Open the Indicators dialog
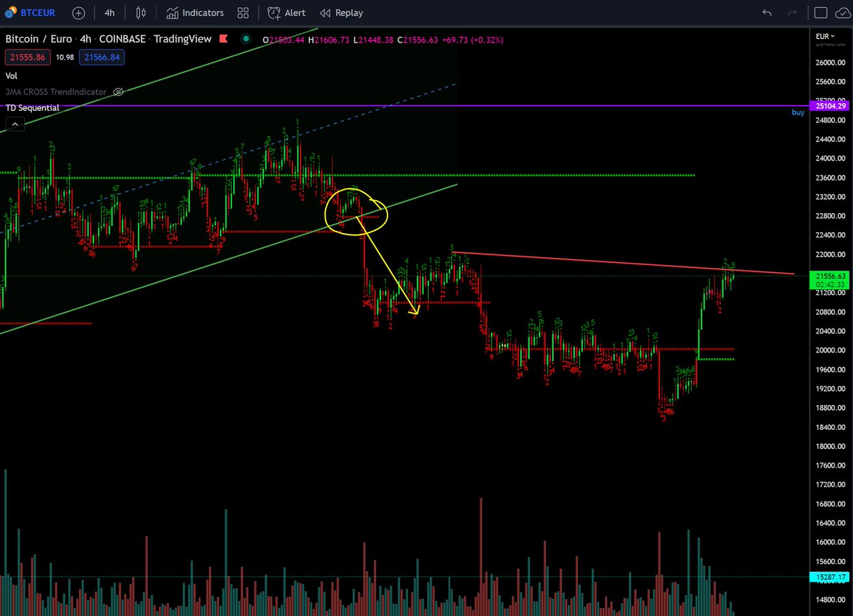This screenshot has height=616, width=853. click(x=195, y=13)
